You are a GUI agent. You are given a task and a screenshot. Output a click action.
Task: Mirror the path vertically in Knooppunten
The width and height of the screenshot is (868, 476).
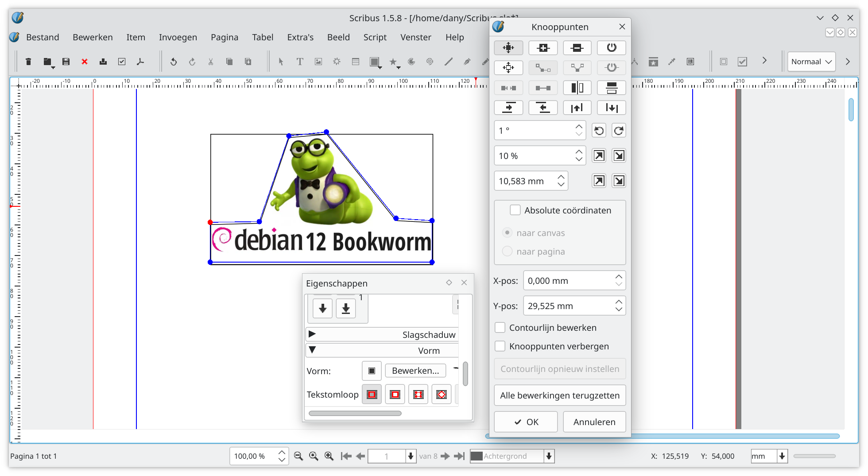tap(612, 88)
